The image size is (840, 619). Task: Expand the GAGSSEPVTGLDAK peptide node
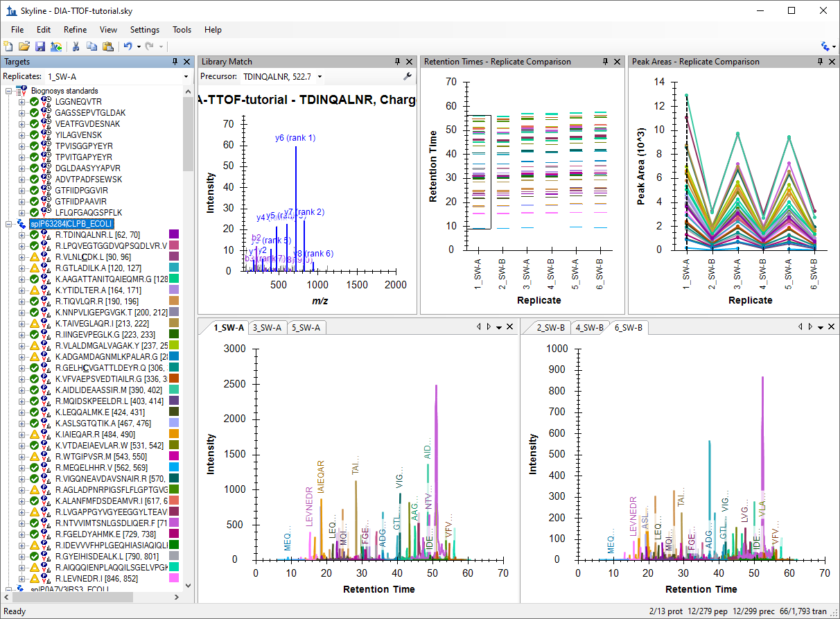click(21, 113)
